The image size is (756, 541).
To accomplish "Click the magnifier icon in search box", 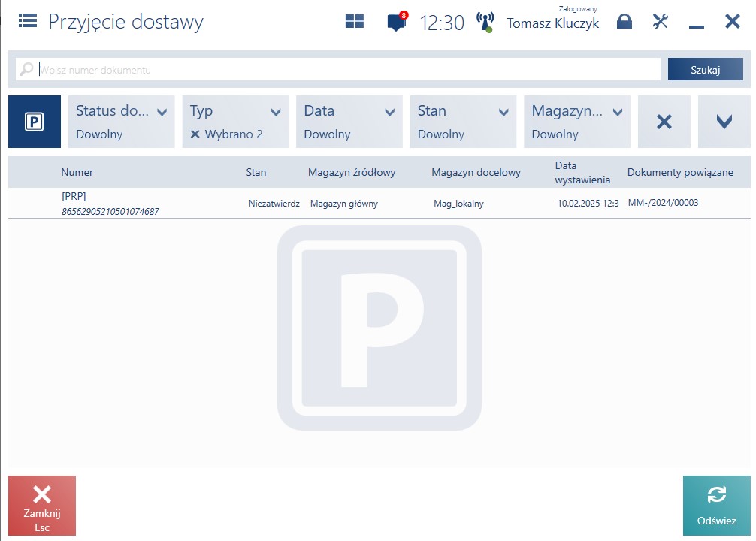I will tap(26, 69).
